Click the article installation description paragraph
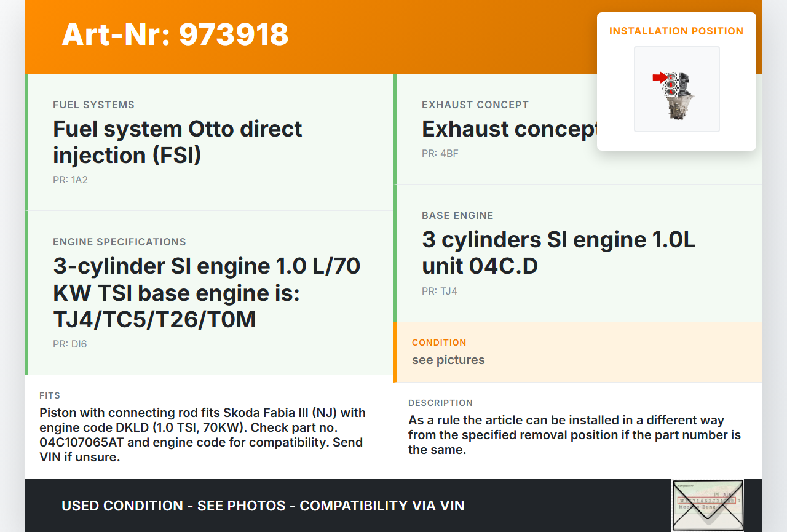Screen dimensions: 787x532 tap(574, 435)
